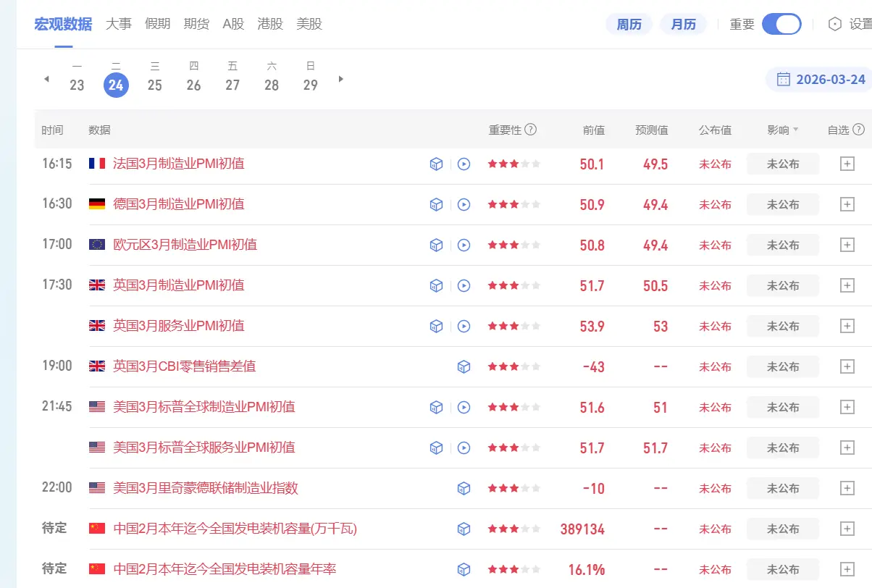Go to the next week arrow
The width and height of the screenshot is (872, 588).
[x=341, y=79]
